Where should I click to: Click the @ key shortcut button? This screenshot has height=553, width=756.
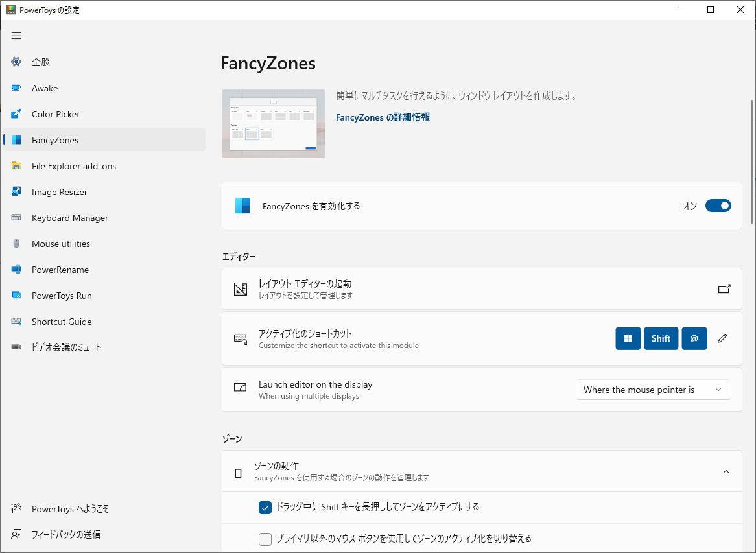pyautogui.click(x=694, y=338)
